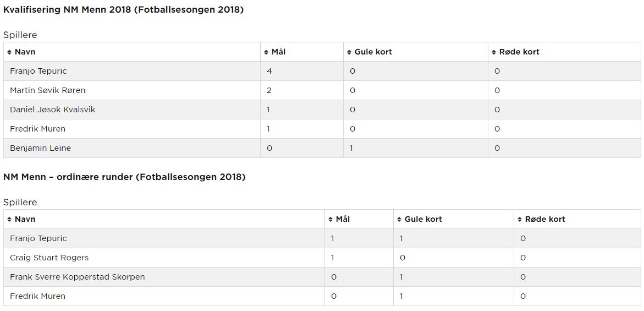The image size is (644, 311).
Task: Click Franjo Tepuric's goal count of 4
Action: [269, 71]
